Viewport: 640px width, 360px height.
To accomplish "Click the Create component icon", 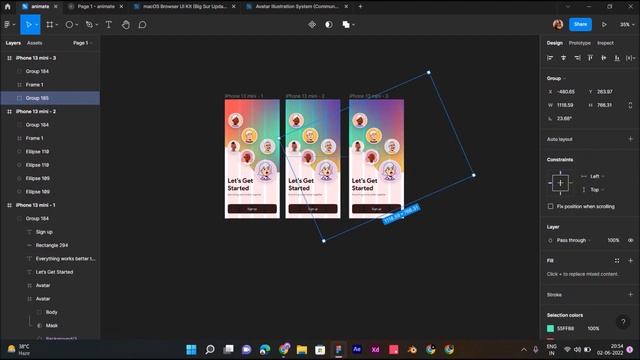I will click(312, 24).
